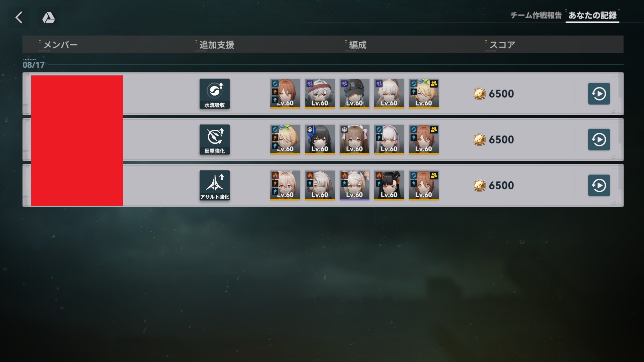Open the アサルト強化 support skill icon
The image size is (644, 362).
point(215,185)
